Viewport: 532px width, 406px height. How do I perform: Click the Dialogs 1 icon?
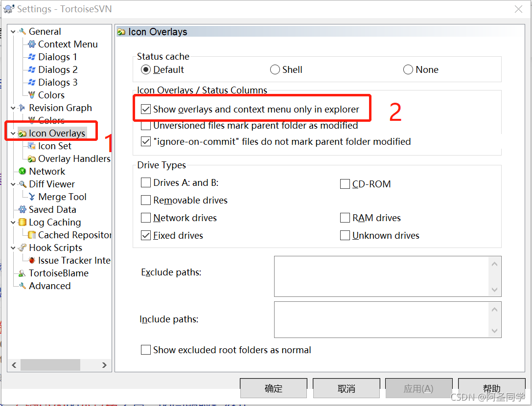(x=31, y=57)
